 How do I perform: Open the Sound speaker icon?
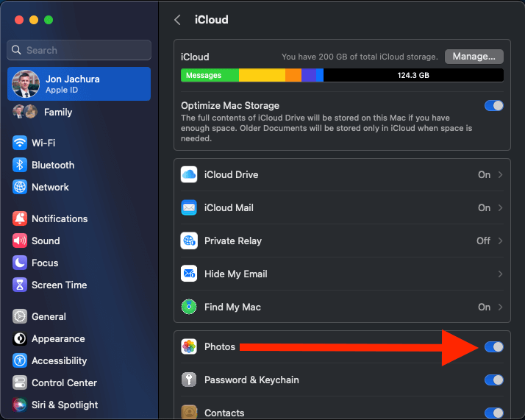(x=20, y=241)
